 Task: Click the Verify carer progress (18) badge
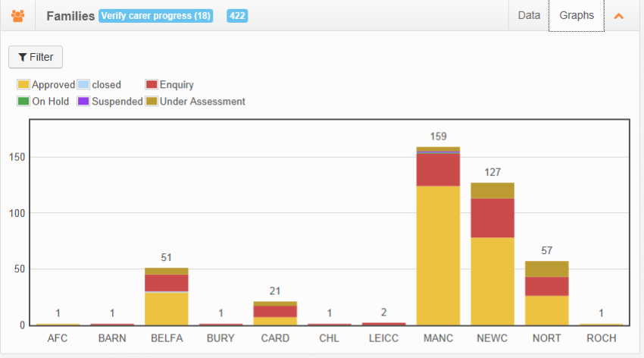(x=155, y=16)
